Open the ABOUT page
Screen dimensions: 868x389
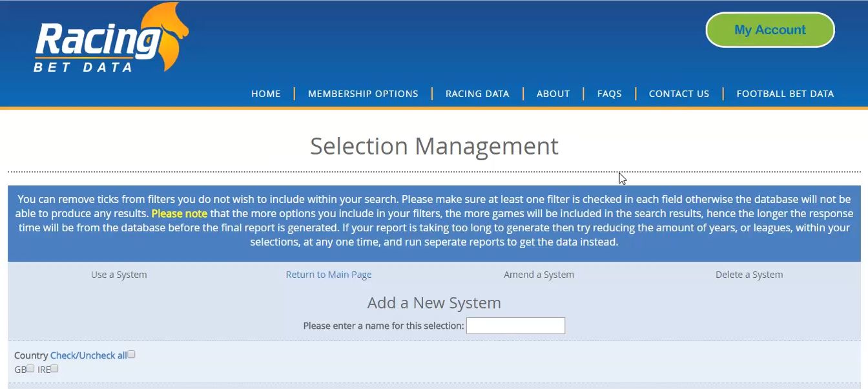click(x=553, y=94)
